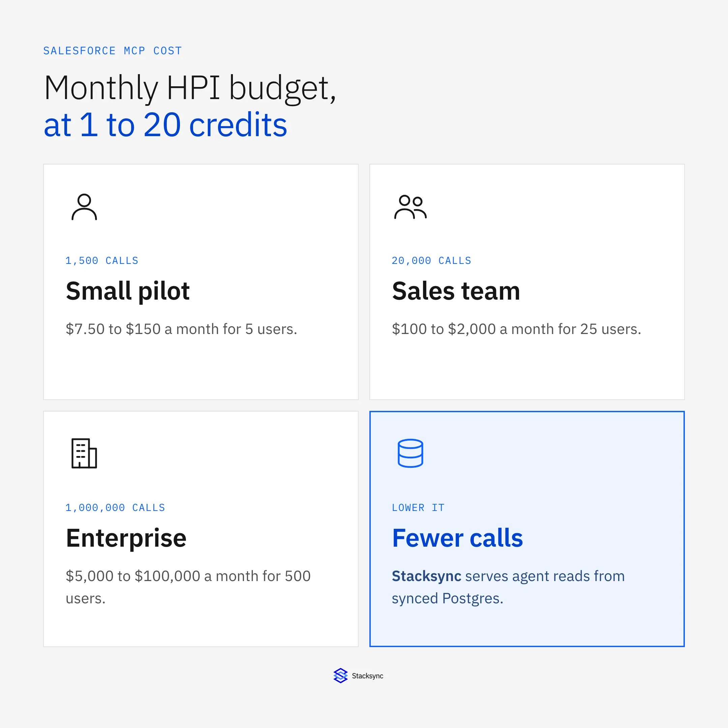Click the two-users icon in Sales team card
The width and height of the screenshot is (728, 728).
point(411,207)
